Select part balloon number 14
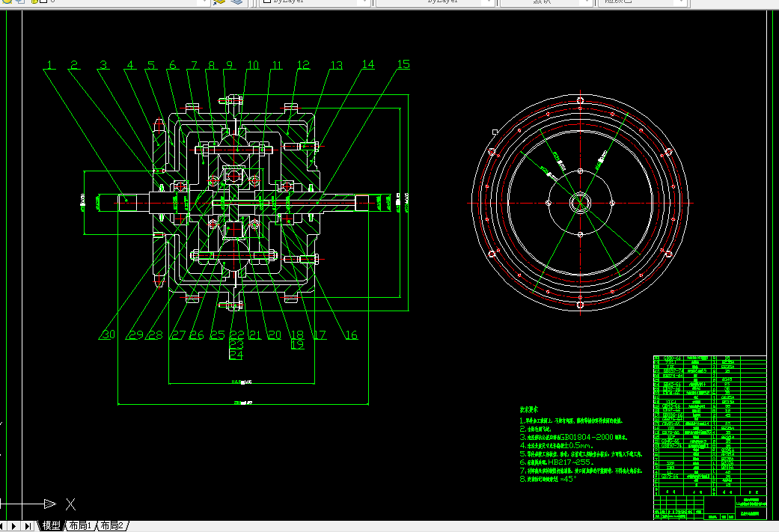 [x=367, y=64]
